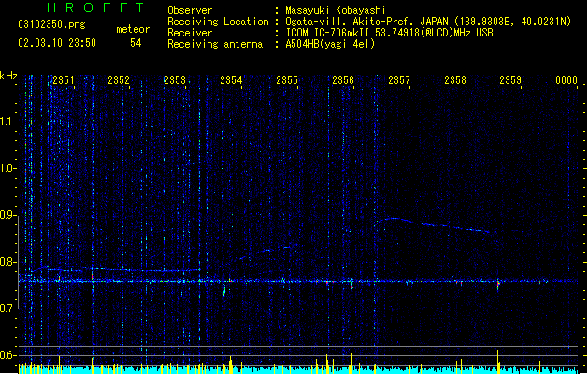Click the Receiving Location value text
This screenshot has width=588, height=374.
click(x=428, y=22)
